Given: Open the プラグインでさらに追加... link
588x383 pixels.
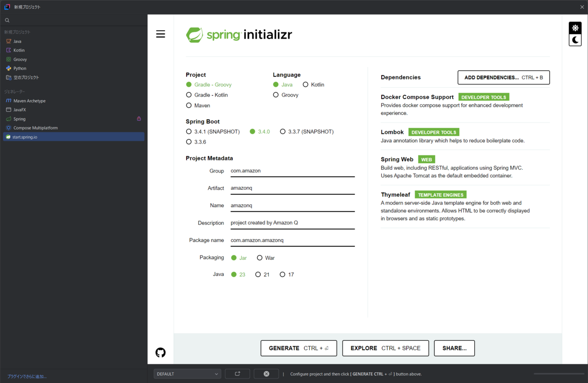Looking at the screenshot, I should (27, 376).
